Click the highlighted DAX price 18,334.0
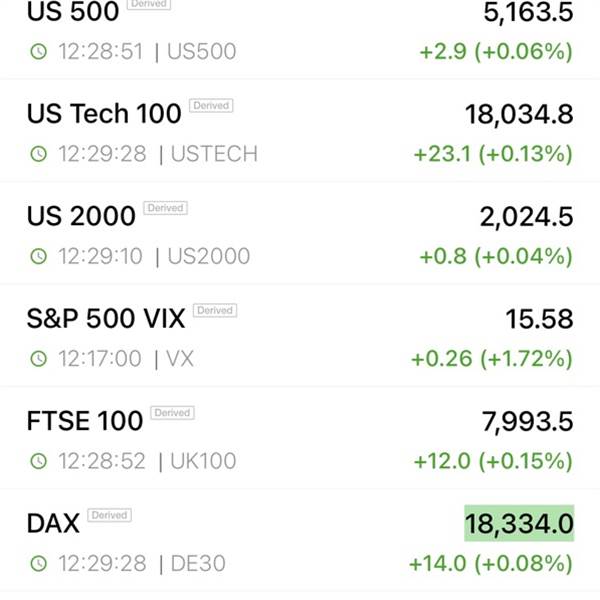Image resolution: width=600 pixels, height=600 pixels. [x=519, y=523]
